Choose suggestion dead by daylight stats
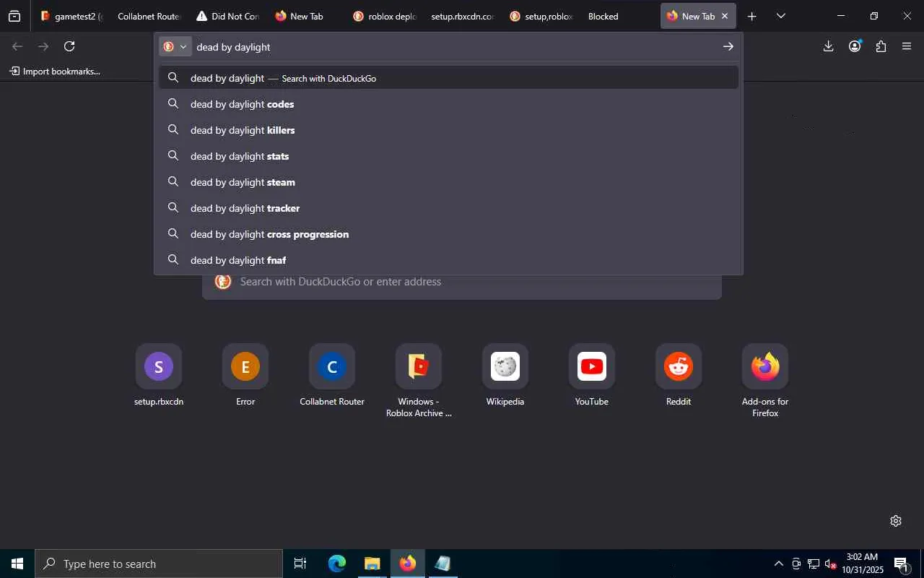Image resolution: width=924 pixels, height=578 pixels. (448, 156)
